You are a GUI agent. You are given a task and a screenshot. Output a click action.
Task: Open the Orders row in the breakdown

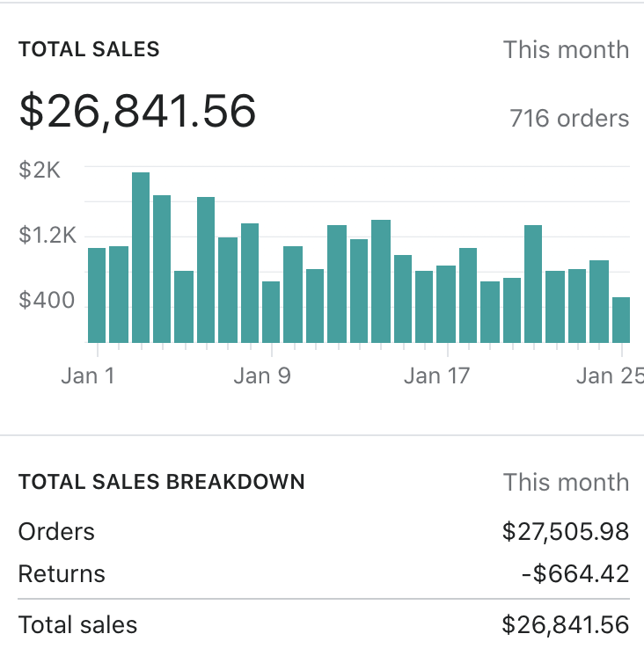pos(56,531)
